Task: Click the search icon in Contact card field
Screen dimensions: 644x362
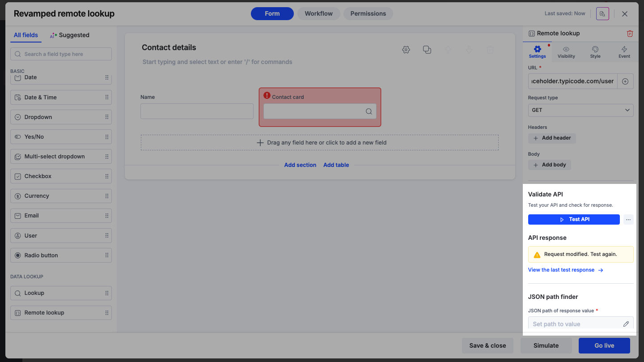Action: click(x=369, y=111)
